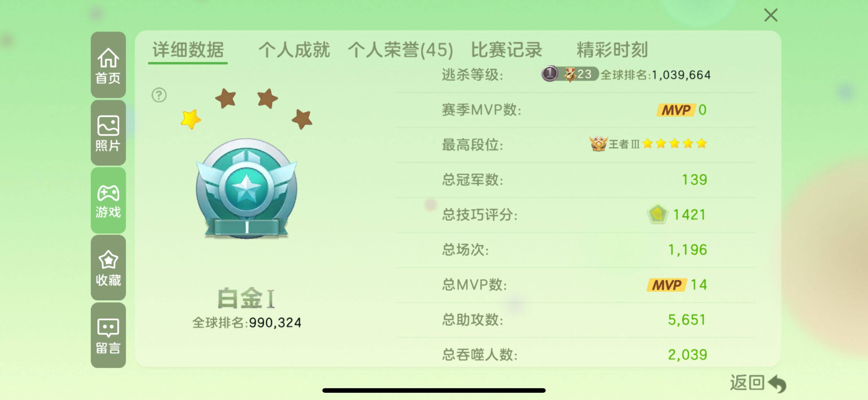Open the 比赛记录 tab
The height and width of the screenshot is (400, 868).
pyautogui.click(x=507, y=50)
